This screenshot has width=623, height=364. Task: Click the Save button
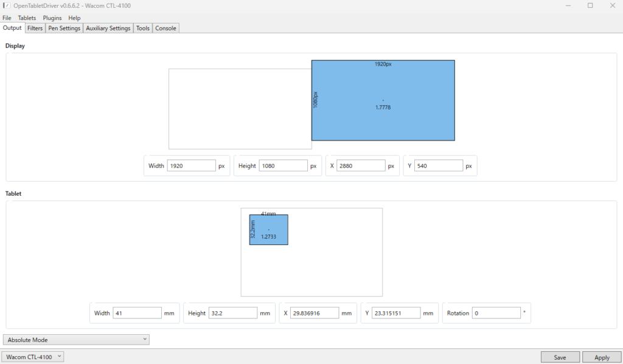(560, 357)
